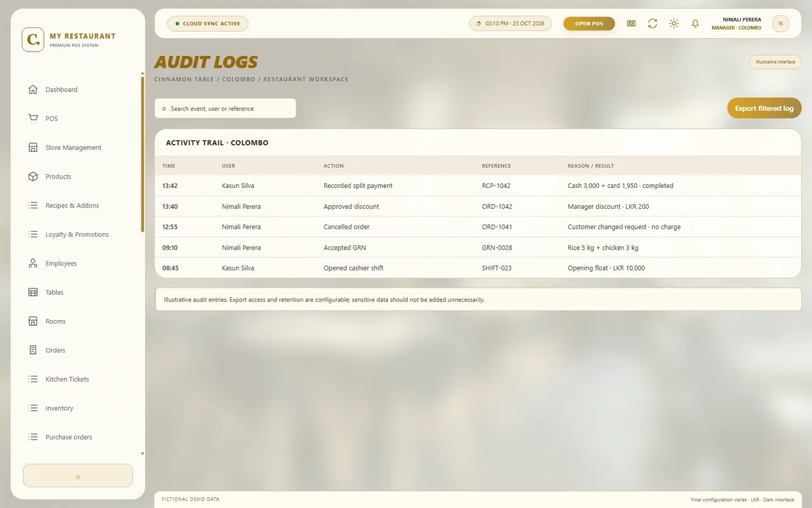Viewport: 812px width, 508px height.
Task: Click the search magnifier icon
Action: [164, 109]
